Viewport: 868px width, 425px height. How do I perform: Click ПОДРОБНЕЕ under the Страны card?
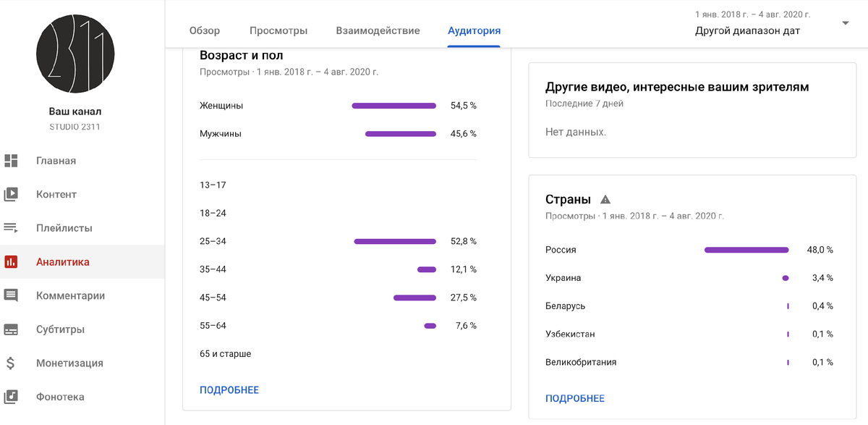(575, 398)
